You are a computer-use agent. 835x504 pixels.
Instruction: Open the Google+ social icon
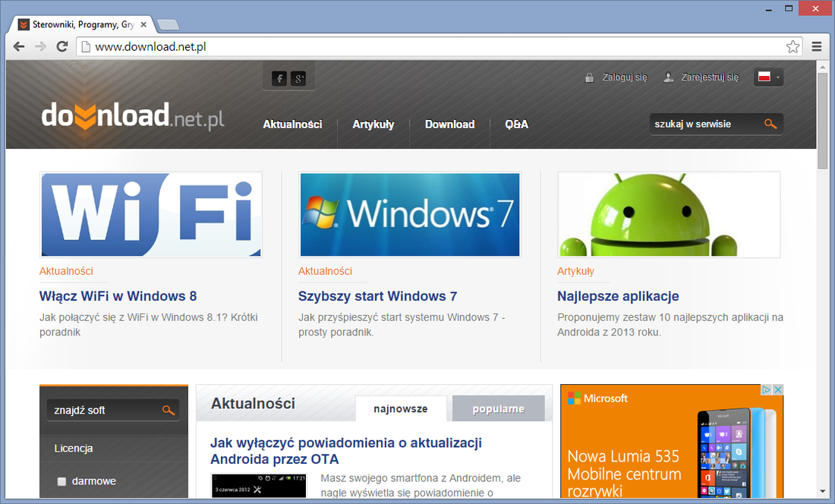(x=299, y=78)
